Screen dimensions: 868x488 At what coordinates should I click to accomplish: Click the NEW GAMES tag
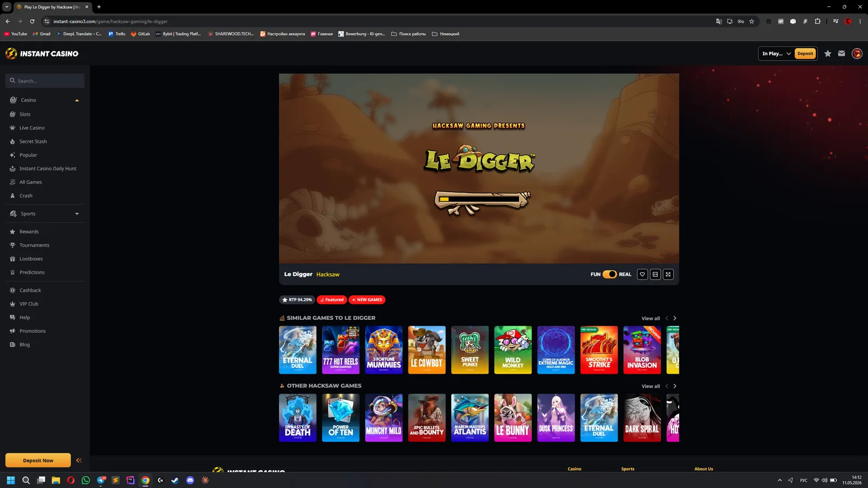pyautogui.click(x=367, y=300)
